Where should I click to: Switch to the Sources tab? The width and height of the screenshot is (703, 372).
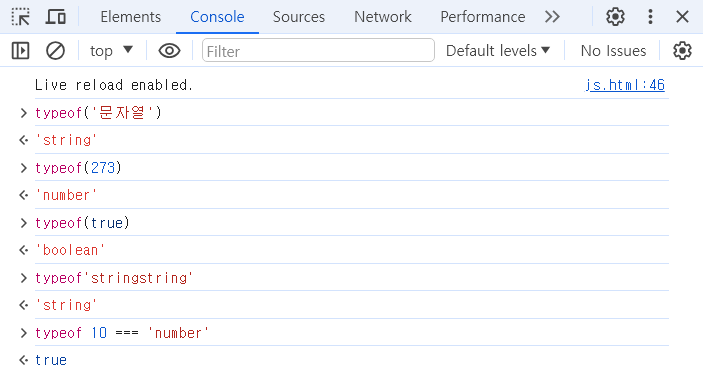click(x=299, y=17)
